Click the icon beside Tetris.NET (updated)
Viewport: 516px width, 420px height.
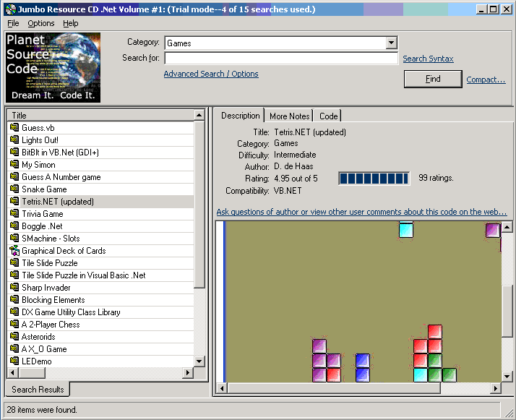14,201
